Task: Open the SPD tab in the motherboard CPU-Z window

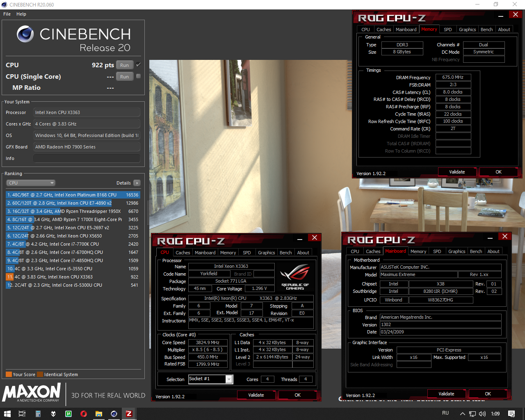Action: click(x=437, y=251)
